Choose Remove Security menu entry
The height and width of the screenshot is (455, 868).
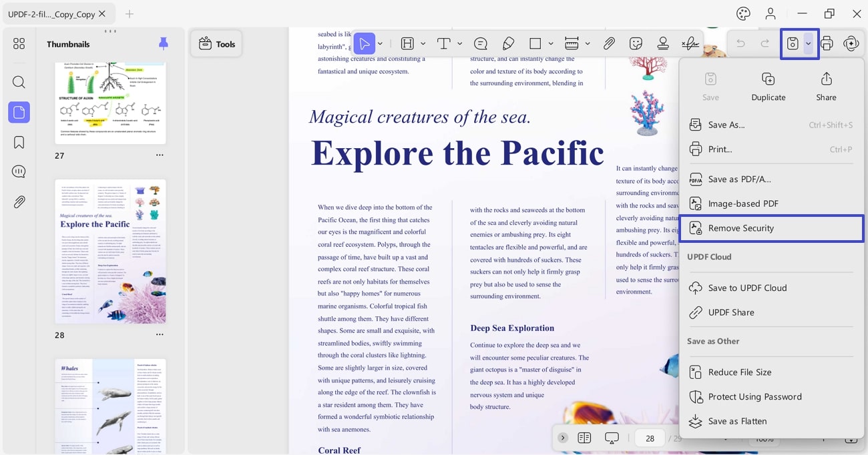tap(771, 228)
